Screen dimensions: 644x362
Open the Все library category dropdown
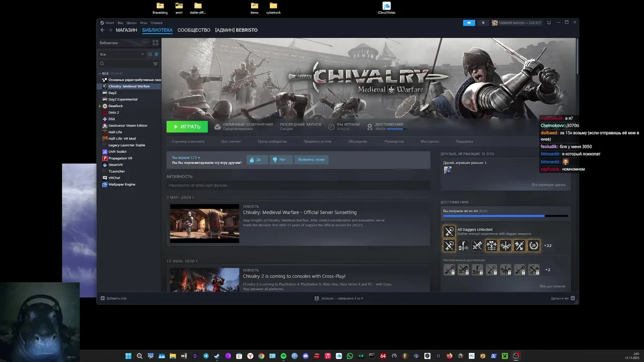122,54
